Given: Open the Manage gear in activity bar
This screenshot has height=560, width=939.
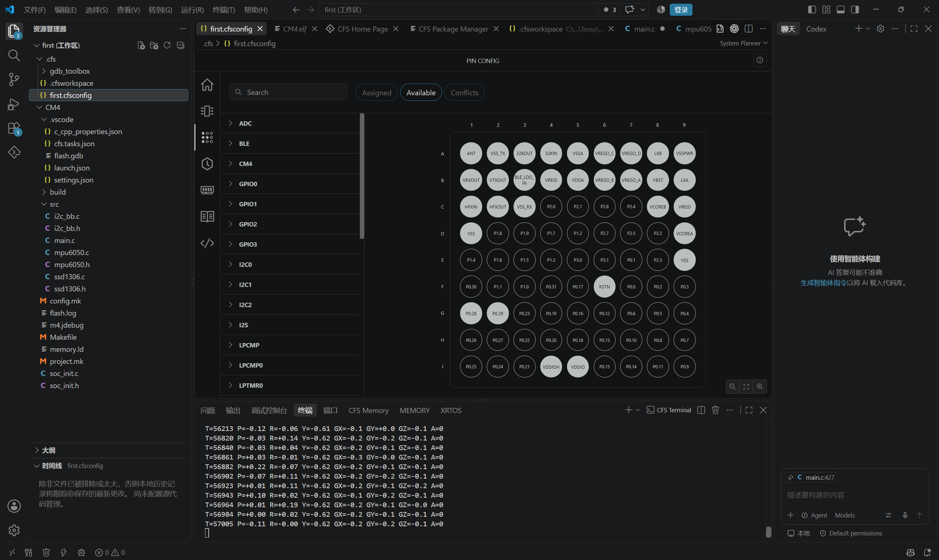Looking at the screenshot, I should [14, 530].
